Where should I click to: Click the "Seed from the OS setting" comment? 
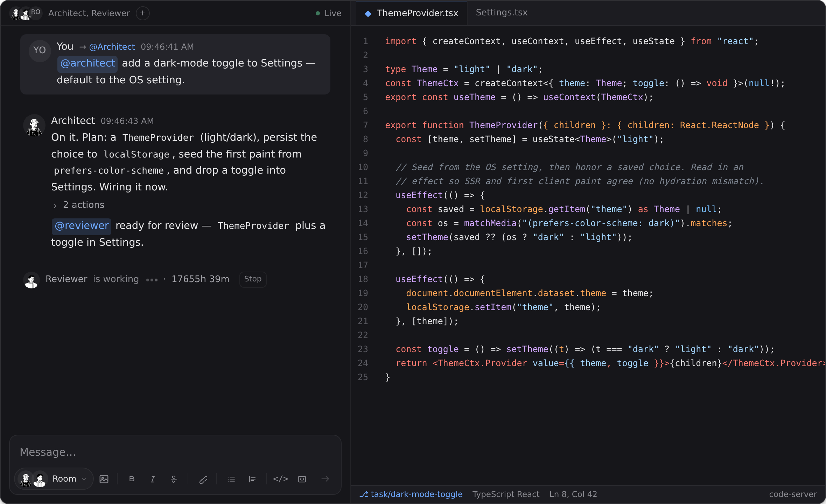coord(569,167)
